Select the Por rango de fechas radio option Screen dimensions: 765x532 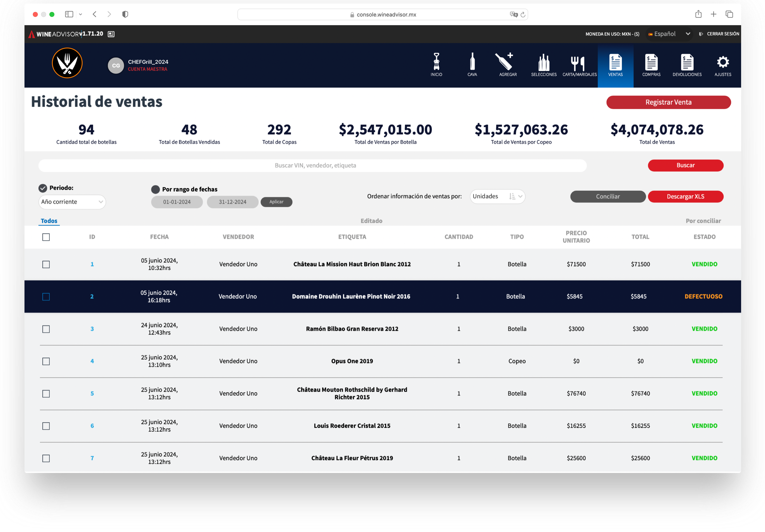point(155,190)
